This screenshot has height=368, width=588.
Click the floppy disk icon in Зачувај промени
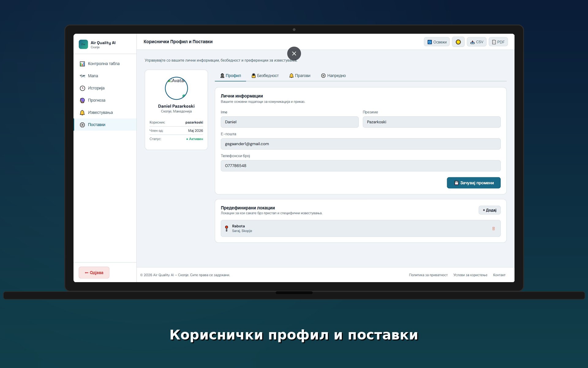click(456, 183)
